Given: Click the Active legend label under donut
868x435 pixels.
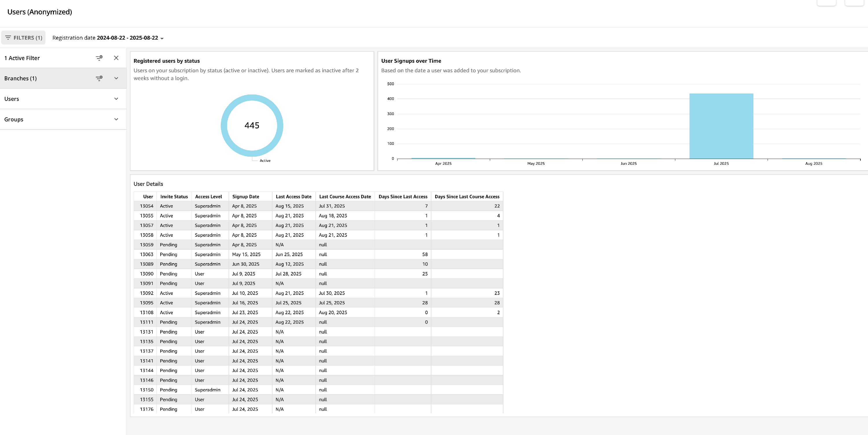Looking at the screenshot, I should click(265, 161).
